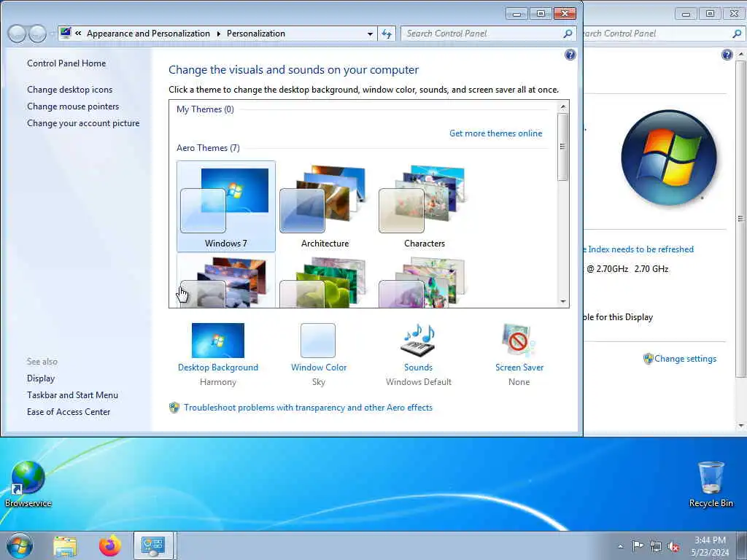Viewport: 747px width, 560px height.
Task: Open the Browservice desktop shortcut
Action: [x=28, y=484]
